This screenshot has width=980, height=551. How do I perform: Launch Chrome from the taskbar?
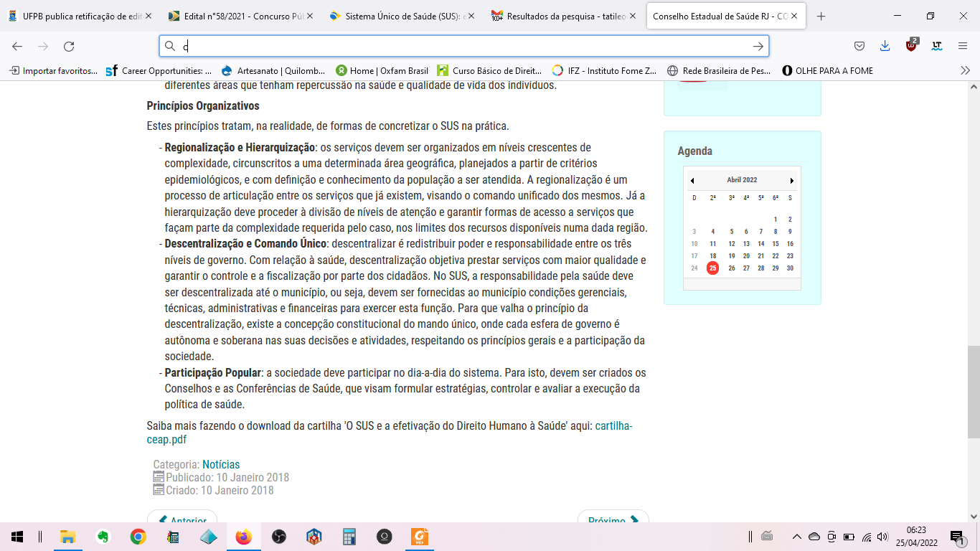coord(138,537)
